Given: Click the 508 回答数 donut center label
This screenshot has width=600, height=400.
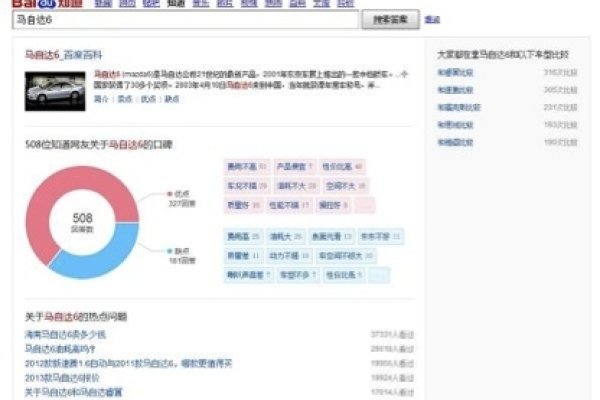Looking at the screenshot, I should coord(82,222).
